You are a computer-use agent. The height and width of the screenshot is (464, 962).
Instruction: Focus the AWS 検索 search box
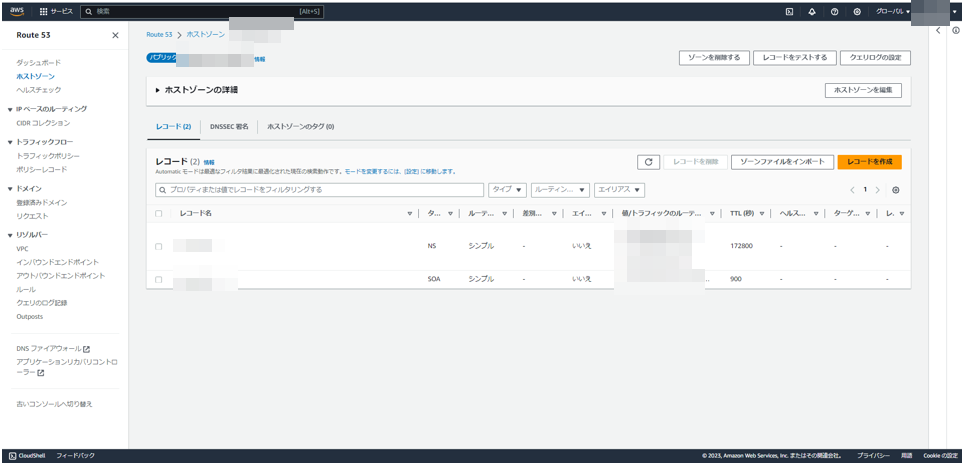click(202, 12)
